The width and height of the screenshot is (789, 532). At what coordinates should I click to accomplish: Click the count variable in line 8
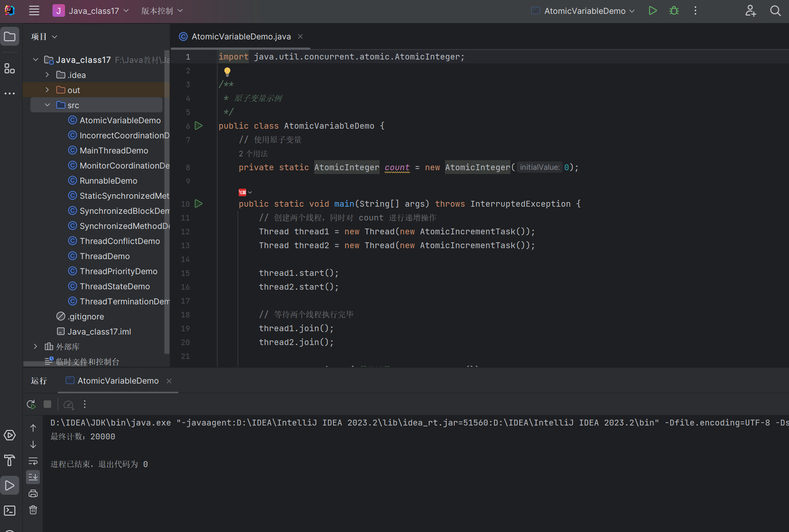pyautogui.click(x=397, y=167)
